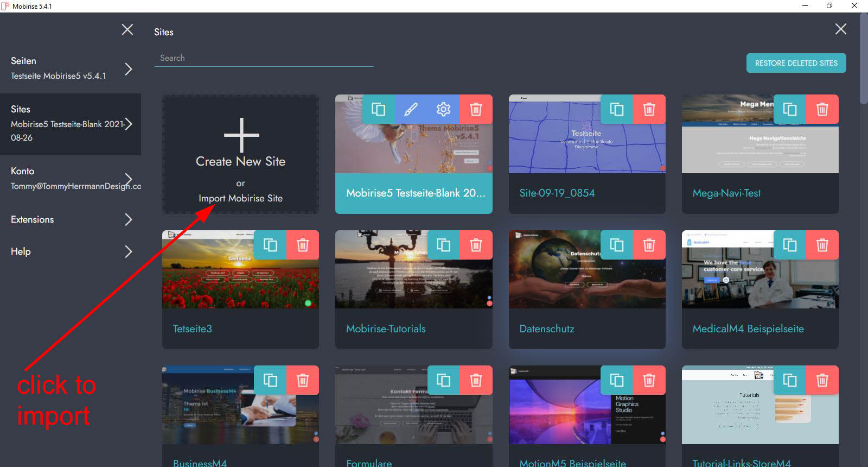
Task: Open the Konto account menu item
Action: click(71, 179)
